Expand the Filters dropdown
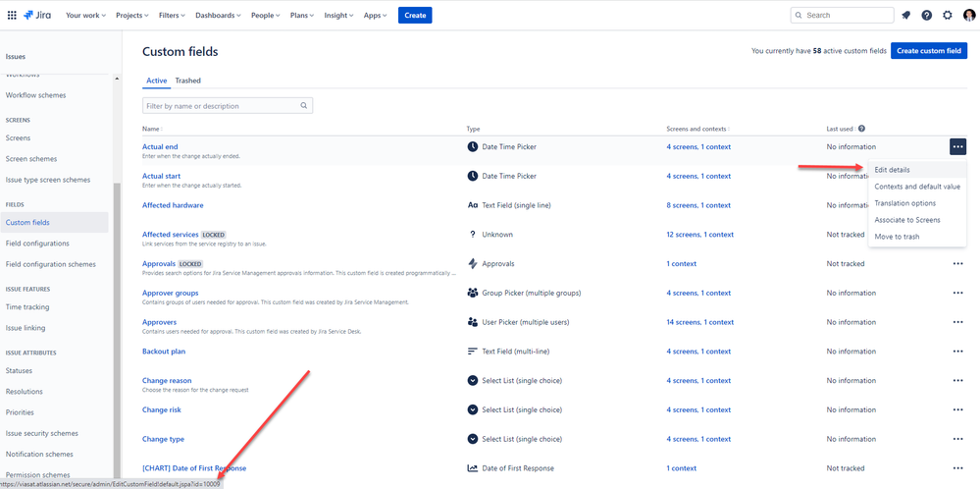The height and width of the screenshot is (489, 980). 172,15
